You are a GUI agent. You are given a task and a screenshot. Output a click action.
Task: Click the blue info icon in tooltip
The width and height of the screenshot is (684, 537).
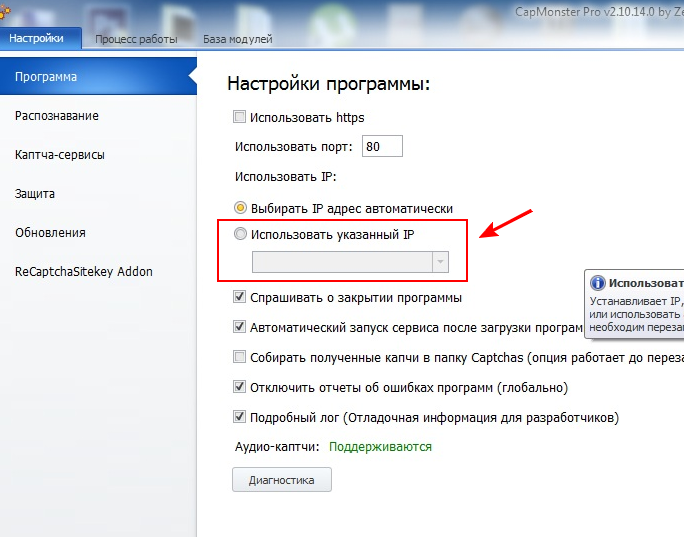click(597, 283)
